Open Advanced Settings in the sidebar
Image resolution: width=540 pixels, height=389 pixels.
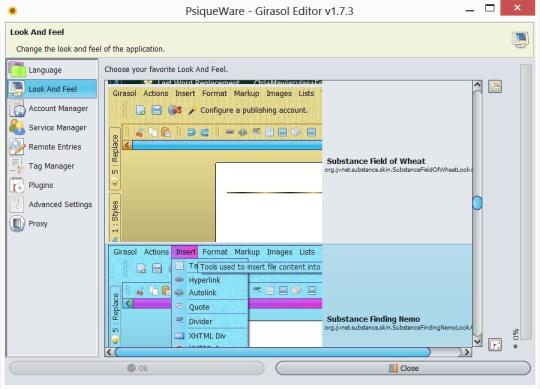click(52, 204)
